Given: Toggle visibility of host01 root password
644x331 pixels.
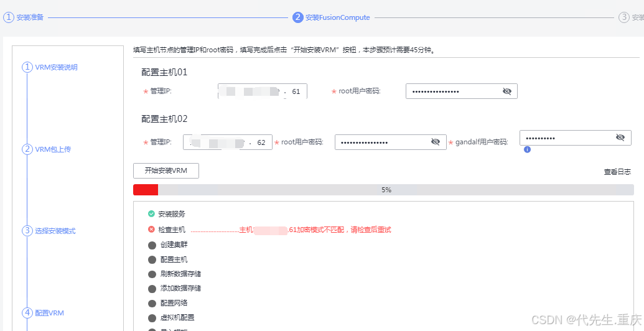Looking at the screenshot, I should (507, 91).
